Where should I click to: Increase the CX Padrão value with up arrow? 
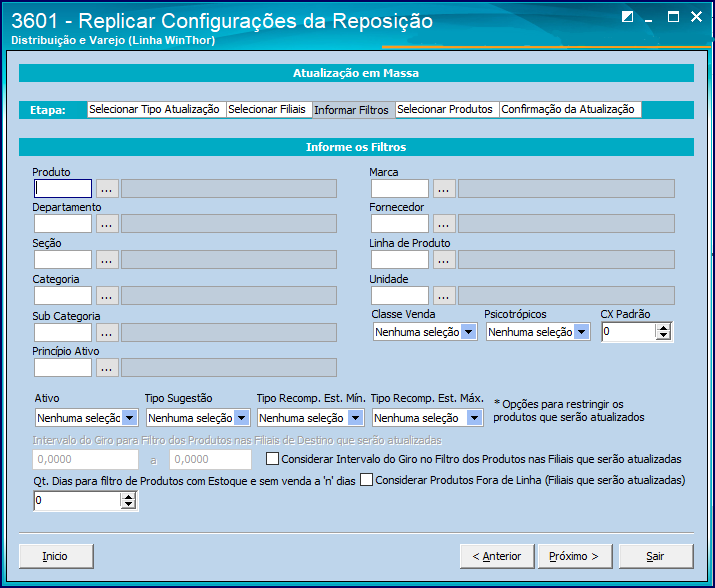[x=663, y=328]
